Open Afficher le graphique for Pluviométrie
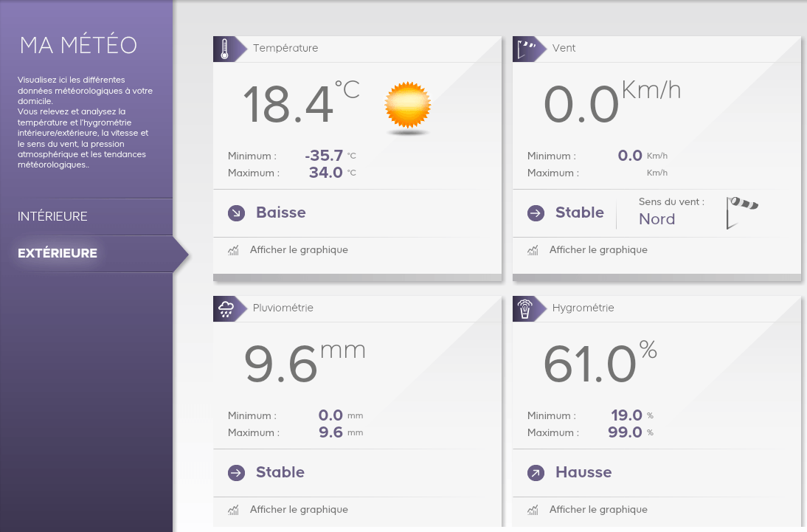The height and width of the screenshot is (532, 807). [299, 509]
